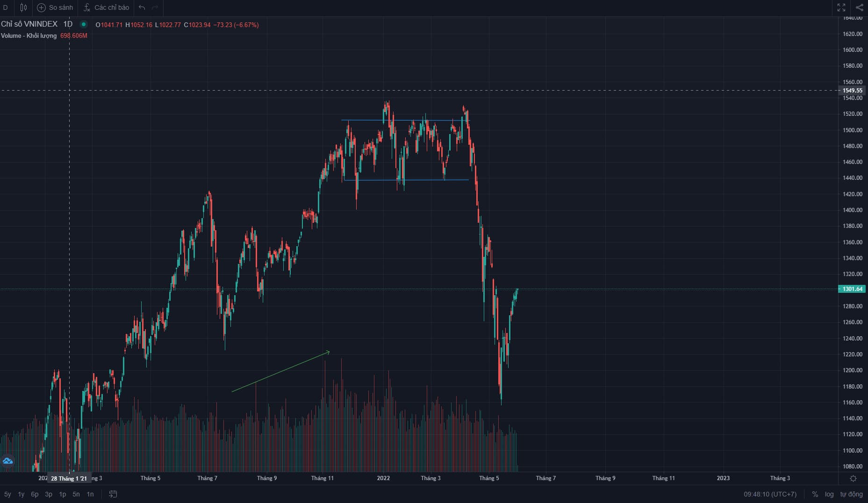Select the 5y time range

click(x=7, y=494)
